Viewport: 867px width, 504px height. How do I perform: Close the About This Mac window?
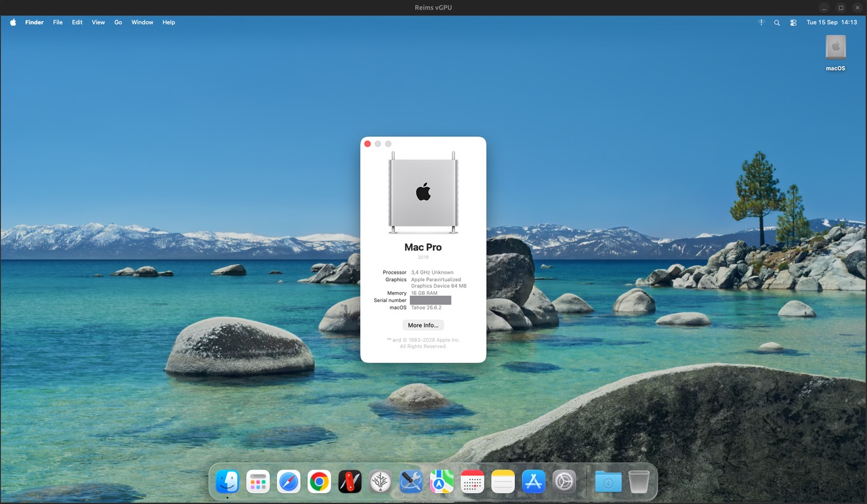point(368,144)
